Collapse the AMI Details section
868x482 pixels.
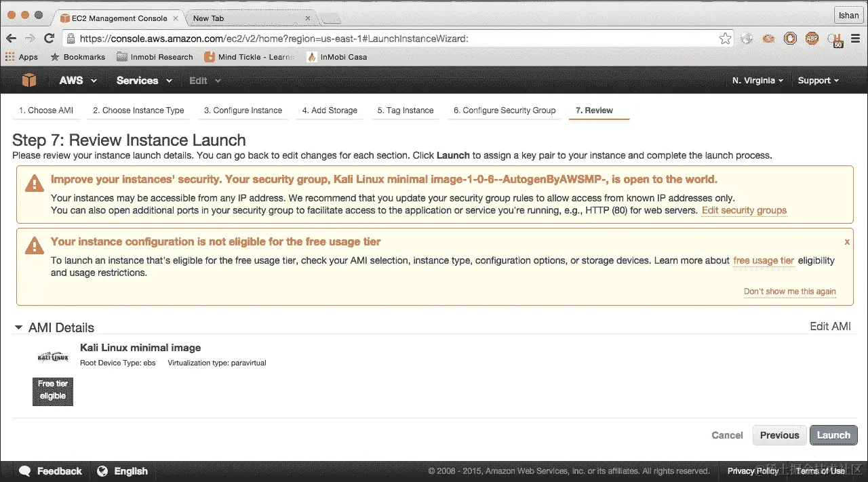click(18, 327)
